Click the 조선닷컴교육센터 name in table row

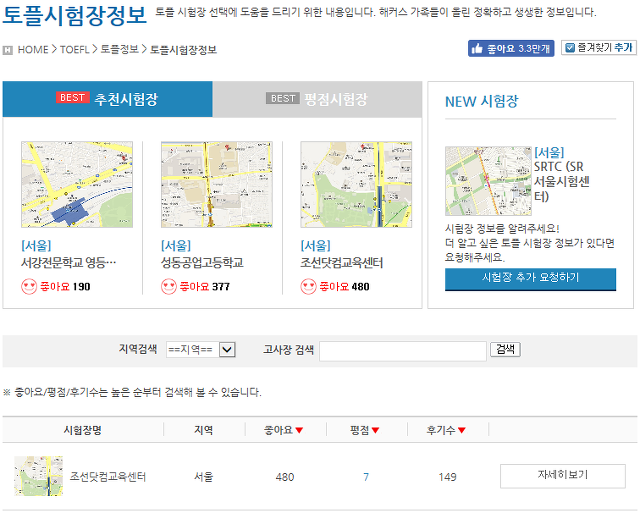108,476
